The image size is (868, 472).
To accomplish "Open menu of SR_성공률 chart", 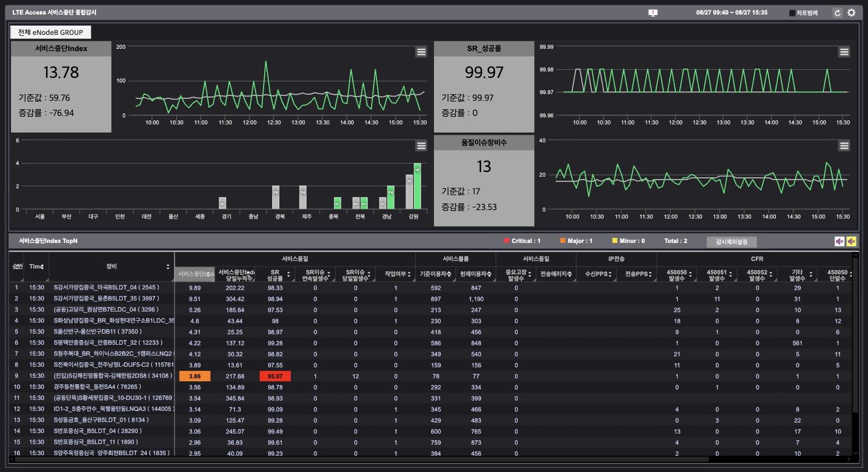I will [x=844, y=52].
